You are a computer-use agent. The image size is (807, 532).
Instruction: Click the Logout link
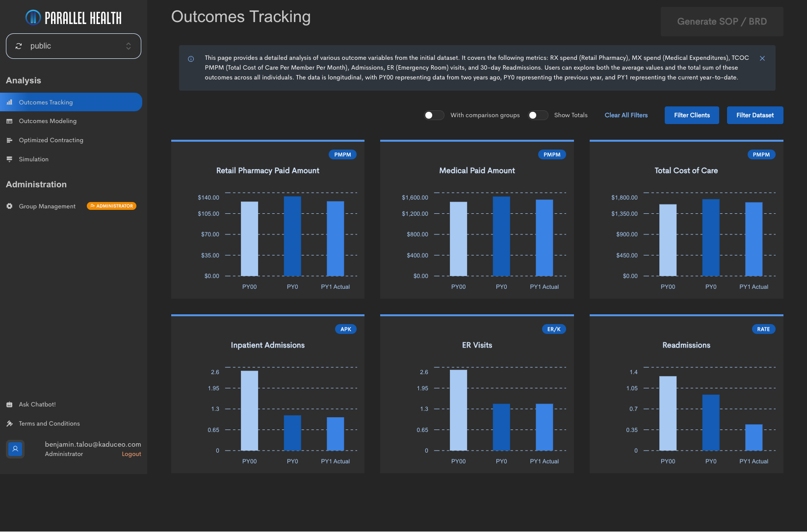tap(131, 454)
